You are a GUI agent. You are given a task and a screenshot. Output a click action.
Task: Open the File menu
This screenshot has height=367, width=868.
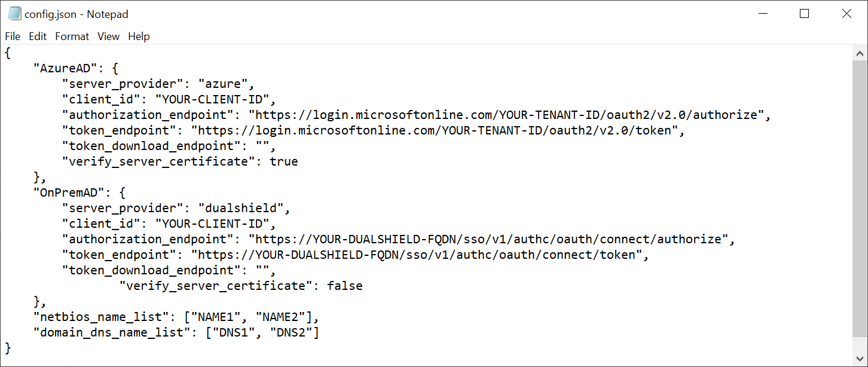point(13,36)
